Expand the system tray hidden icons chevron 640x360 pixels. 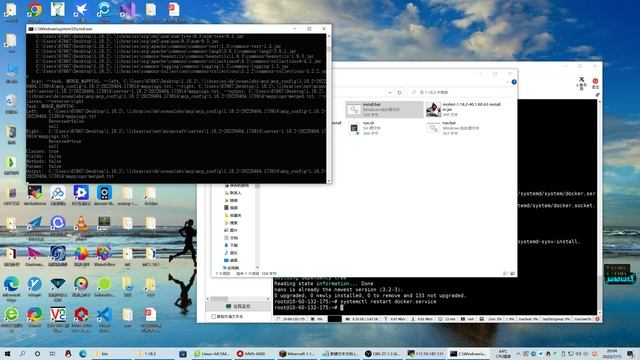pos(518,353)
